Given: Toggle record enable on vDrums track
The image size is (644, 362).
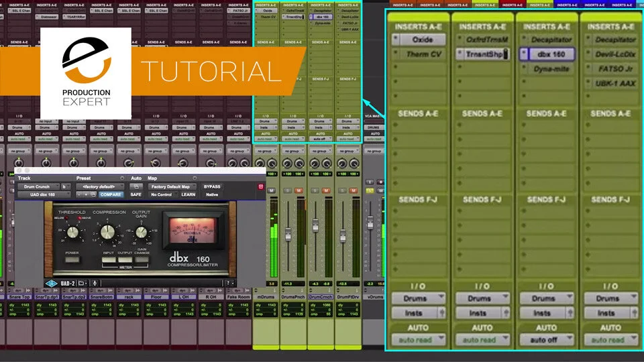Looking at the screenshot, I should pos(381,182).
